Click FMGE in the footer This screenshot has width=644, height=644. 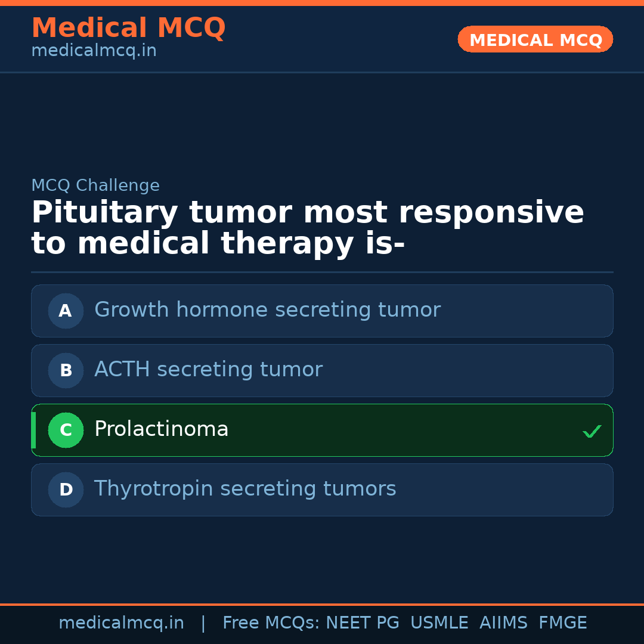[562, 623]
